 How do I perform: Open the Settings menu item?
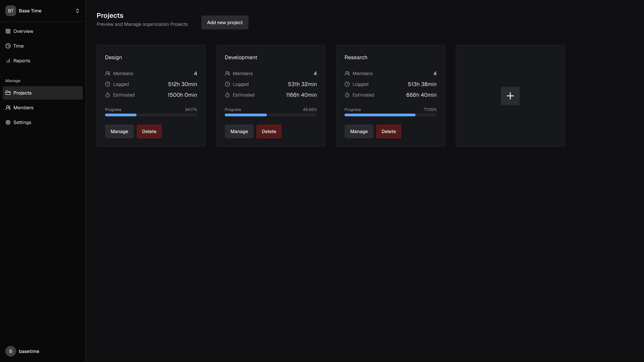pos(22,122)
